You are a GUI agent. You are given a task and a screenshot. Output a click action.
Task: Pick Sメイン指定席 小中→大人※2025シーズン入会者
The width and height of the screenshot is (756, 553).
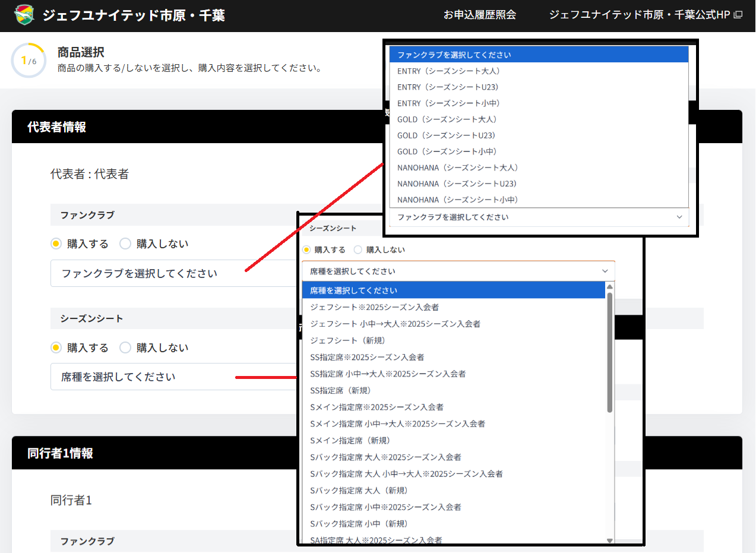pos(454,424)
